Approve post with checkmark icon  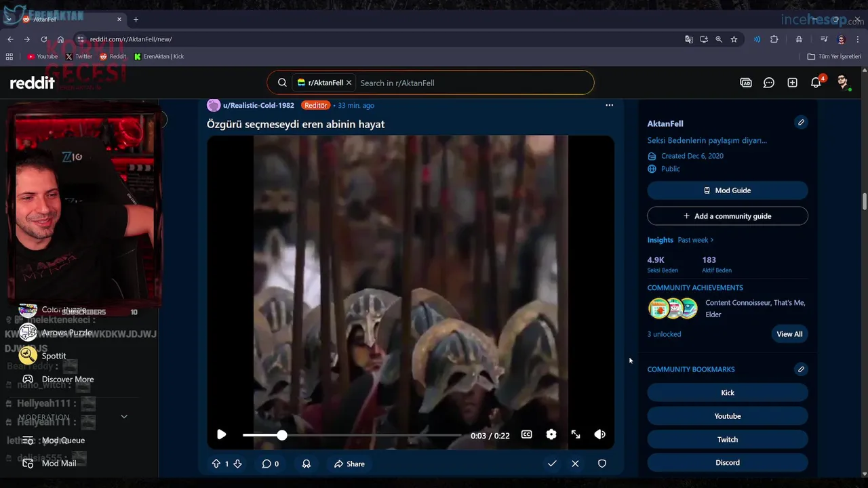552,464
